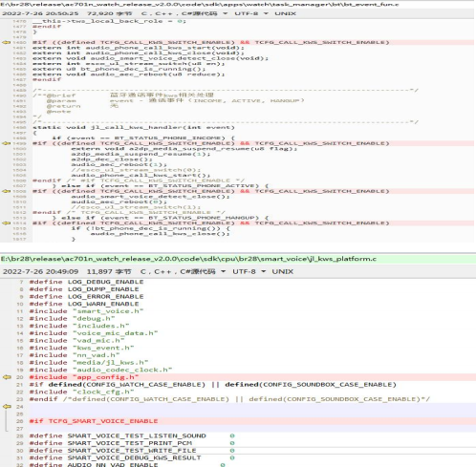
Task: Open the language dropdown for jl_kws_platform.c
Action: click(x=223, y=271)
